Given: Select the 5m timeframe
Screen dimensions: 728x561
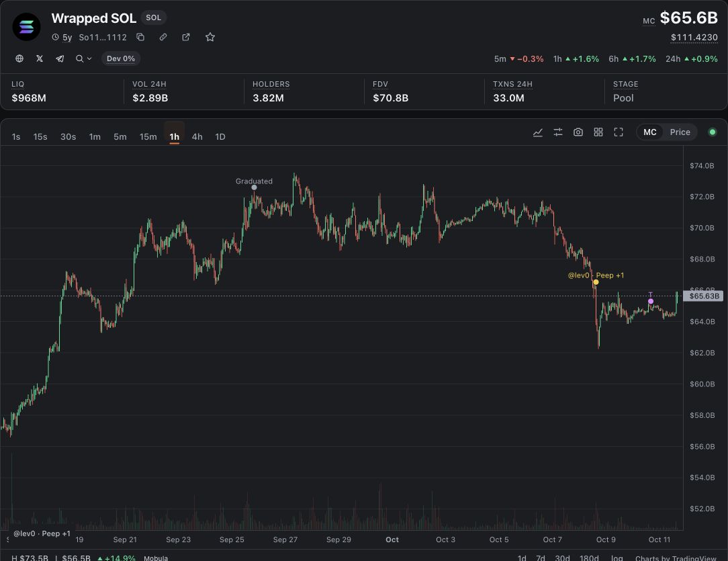Looking at the screenshot, I should [120, 136].
